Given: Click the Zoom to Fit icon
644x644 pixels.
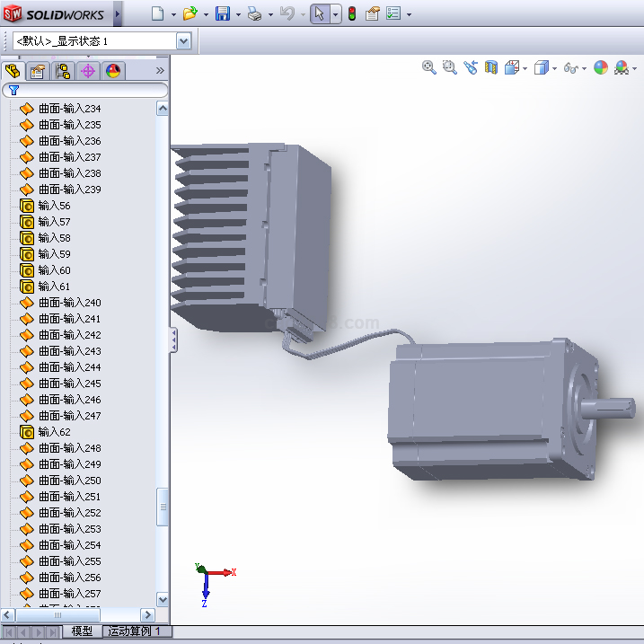Looking at the screenshot, I should pyautogui.click(x=429, y=67).
